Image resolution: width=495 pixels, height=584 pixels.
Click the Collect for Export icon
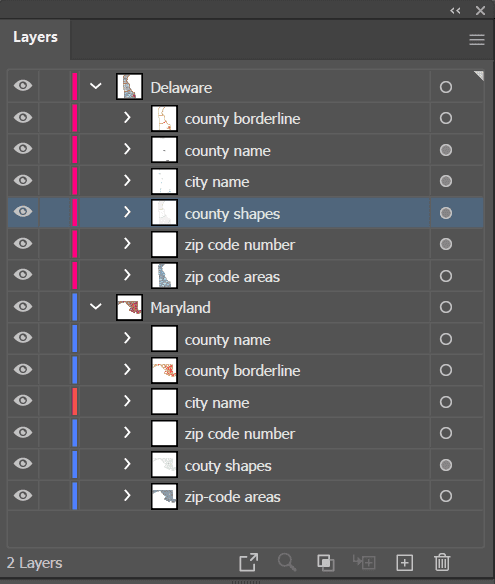pos(248,562)
